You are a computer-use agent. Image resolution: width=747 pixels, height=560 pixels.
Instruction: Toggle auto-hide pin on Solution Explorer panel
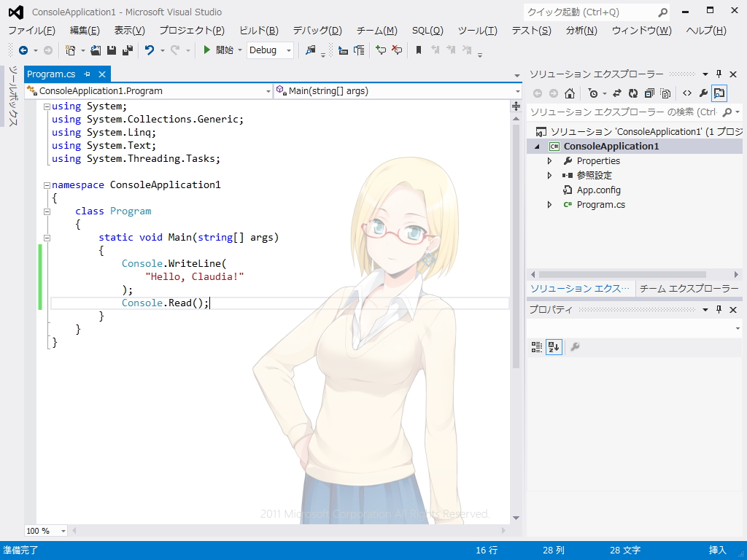point(719,74)
